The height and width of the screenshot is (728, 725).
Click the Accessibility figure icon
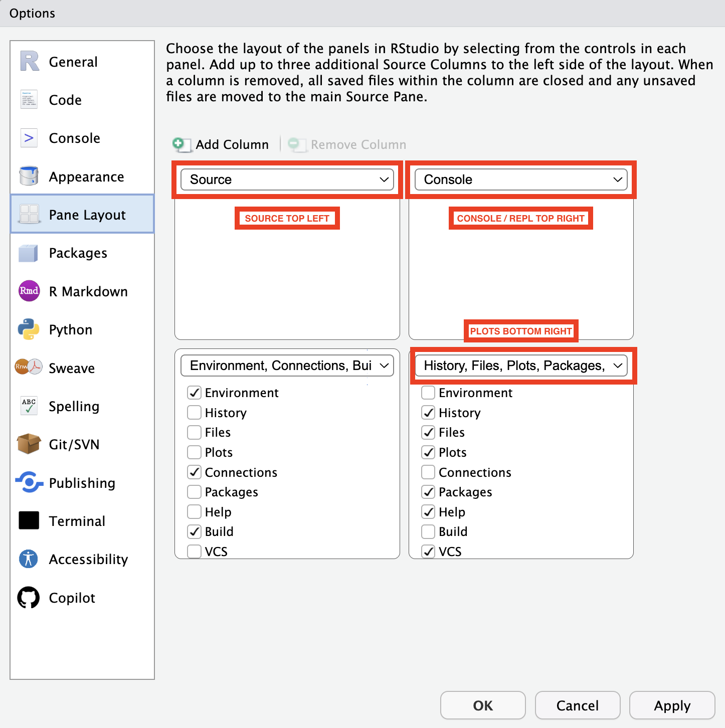pos(29,559)
